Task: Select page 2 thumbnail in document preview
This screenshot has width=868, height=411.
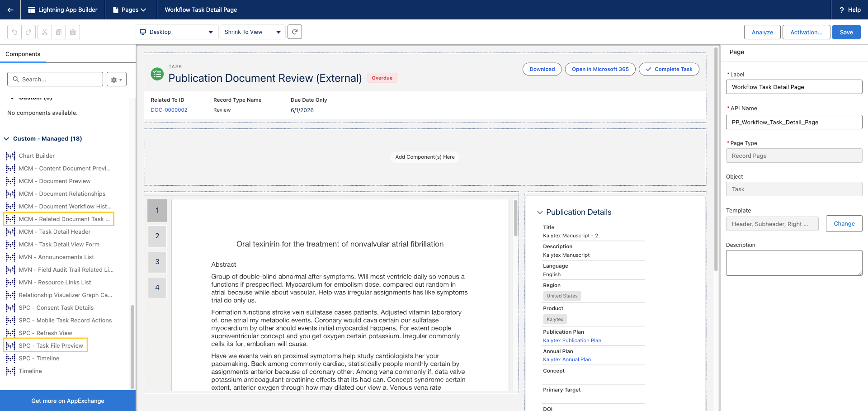Action: (x=157, y=236)
